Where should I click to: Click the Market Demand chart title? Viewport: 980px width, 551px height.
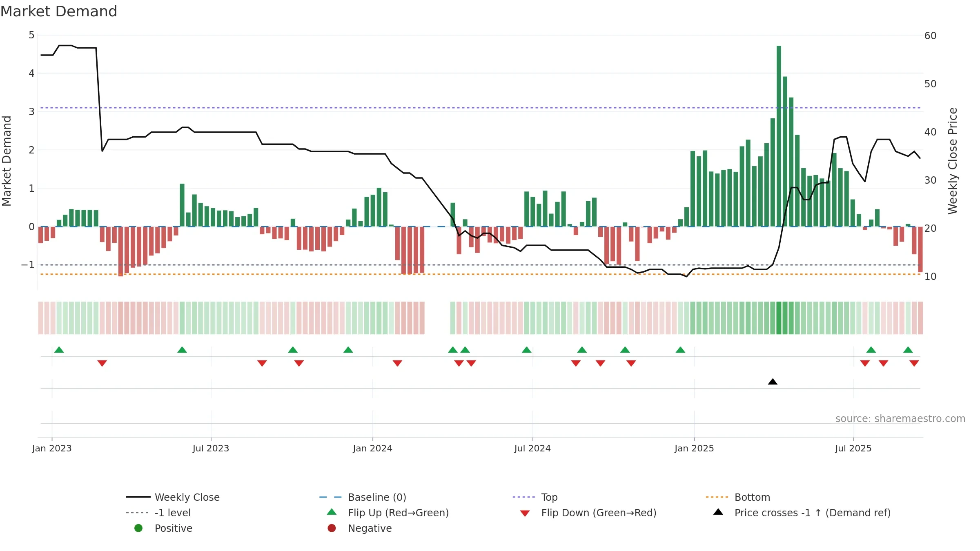coord(59,11)
